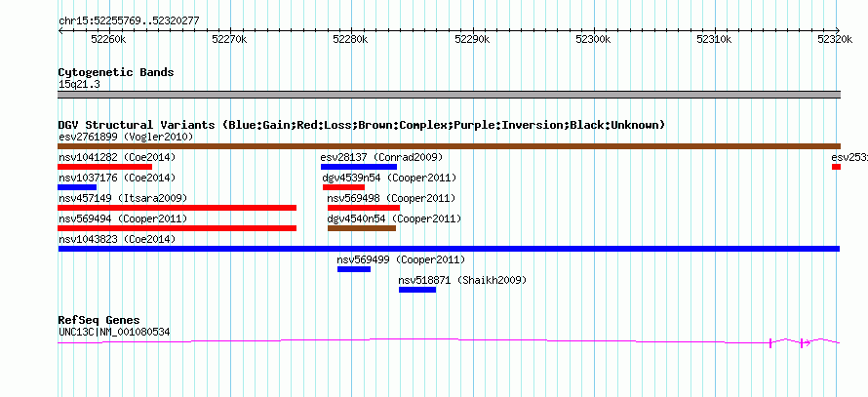This screenshot has height=397, width=868.
Task: Click the 15q21.3 band label
Action: [x=79, y=85]
